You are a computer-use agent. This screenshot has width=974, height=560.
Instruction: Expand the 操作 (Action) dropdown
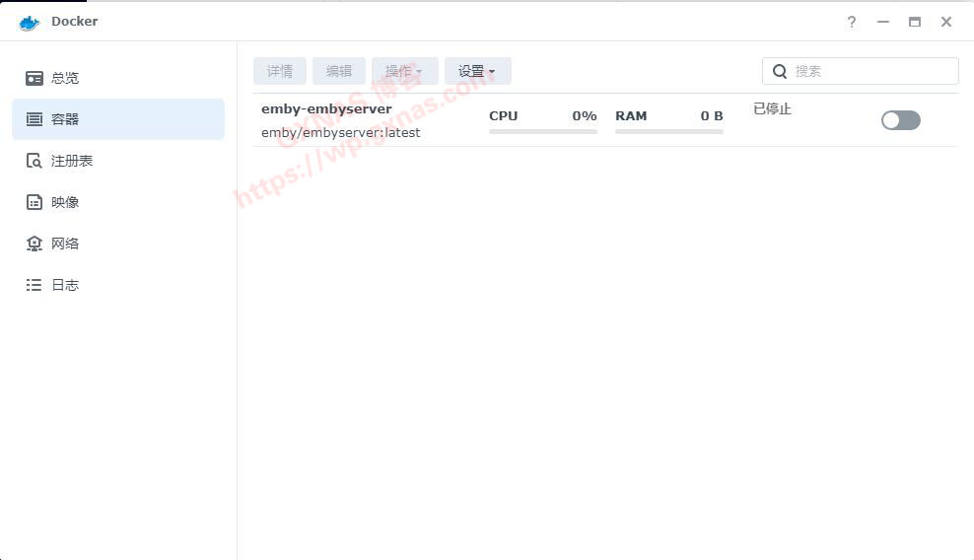(404, 71)
